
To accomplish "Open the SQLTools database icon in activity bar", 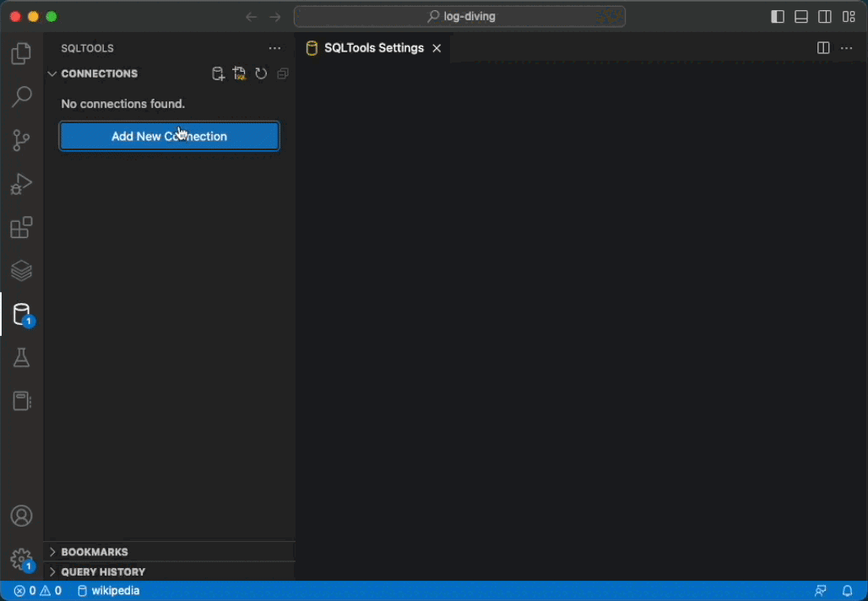I will [x=21, y=314].
